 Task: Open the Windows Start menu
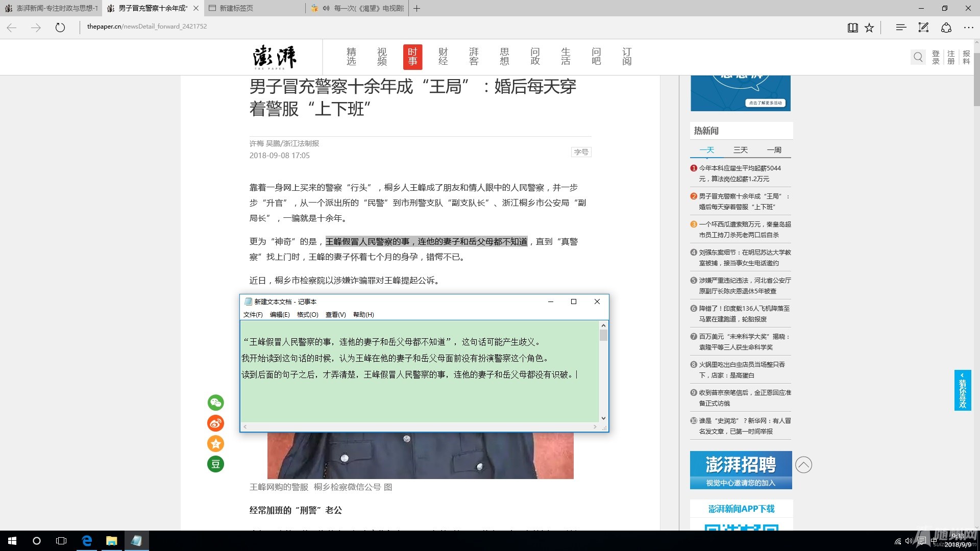(x=12, y=541)
